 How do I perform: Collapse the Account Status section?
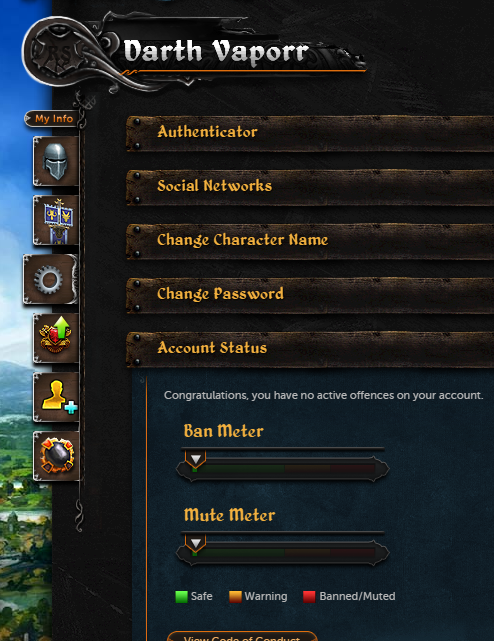tap(310, 350)
